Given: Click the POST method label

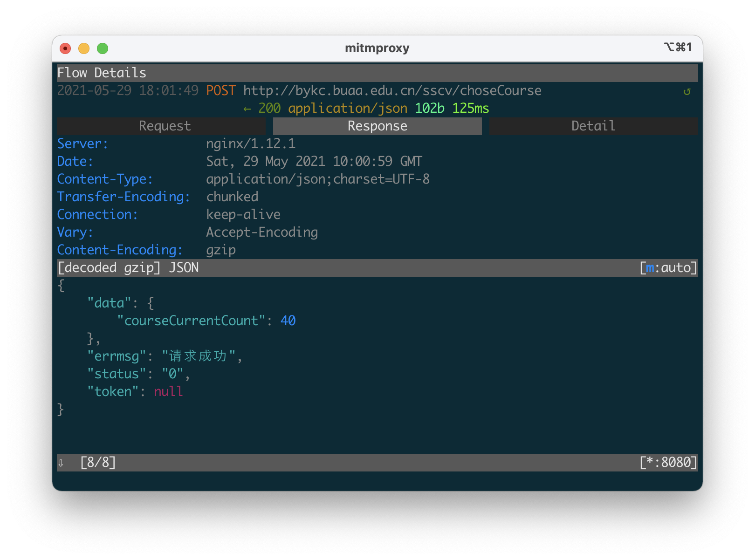Looking at the screenshot, I should pyautogui.click(x=221, y=91).
